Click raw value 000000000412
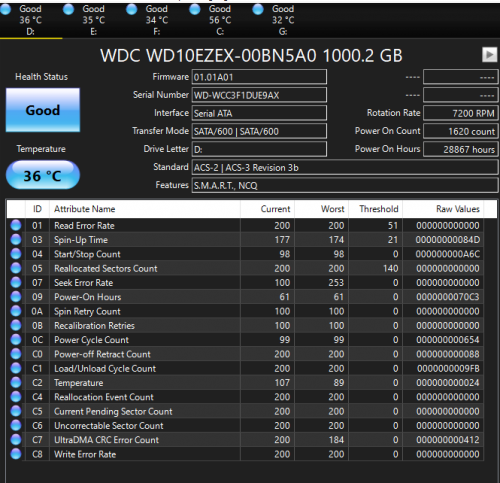 [x=448, y=440]
